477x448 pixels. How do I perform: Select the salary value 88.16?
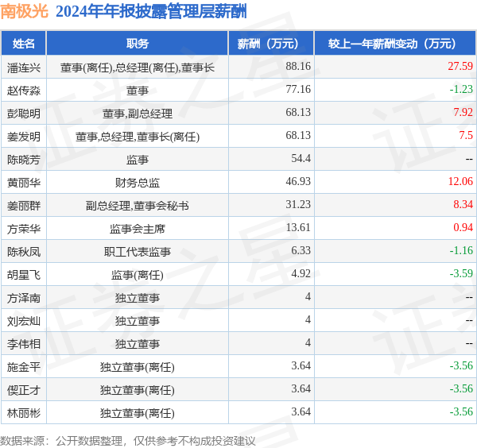pyautogui.click(x=298, y=66)
